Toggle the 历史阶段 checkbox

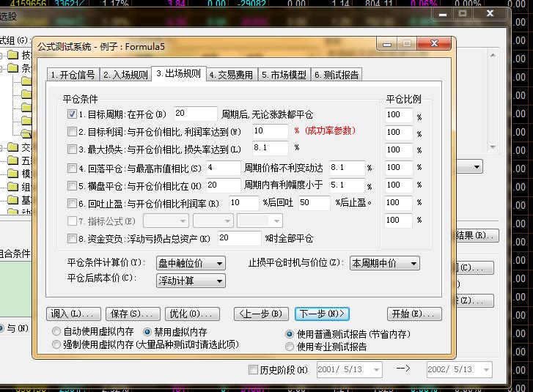[254, 370]
